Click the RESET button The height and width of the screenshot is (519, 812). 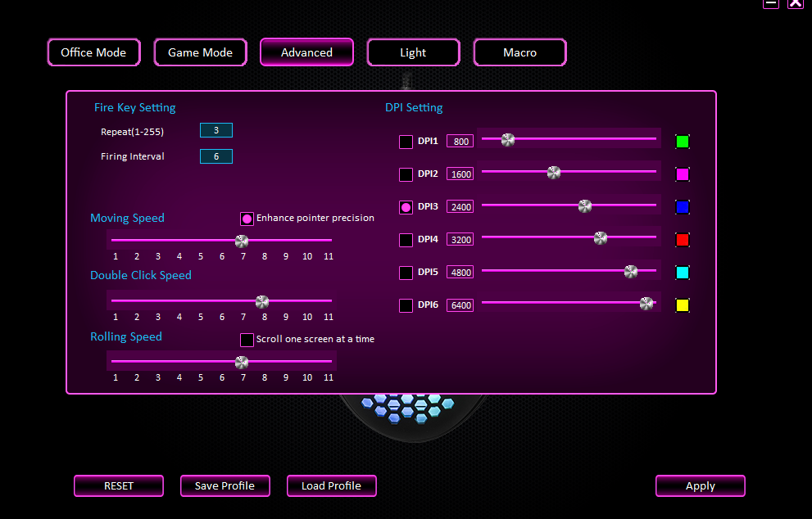click(x=119, y=486)
